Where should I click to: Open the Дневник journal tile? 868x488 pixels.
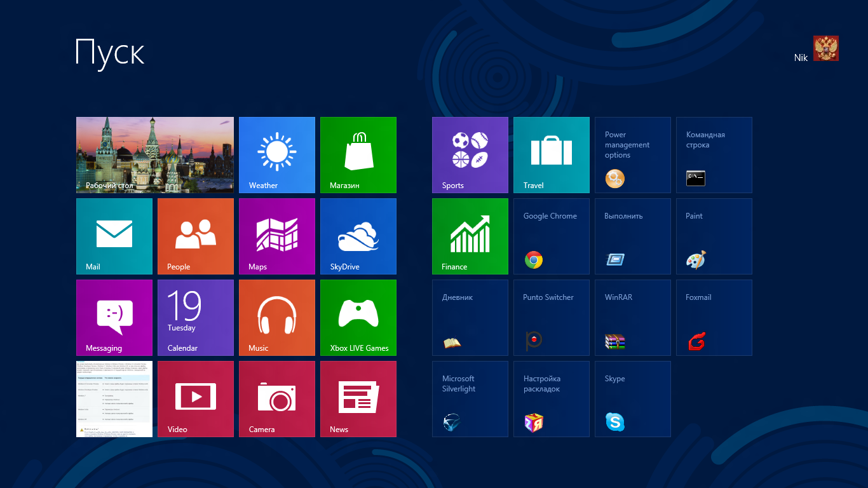pos(470,318)
